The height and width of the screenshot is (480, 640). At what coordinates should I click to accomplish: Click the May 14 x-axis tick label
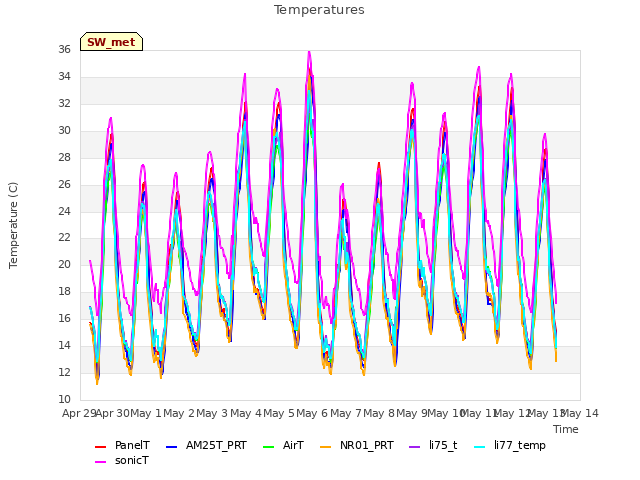[x=580, y=413]
